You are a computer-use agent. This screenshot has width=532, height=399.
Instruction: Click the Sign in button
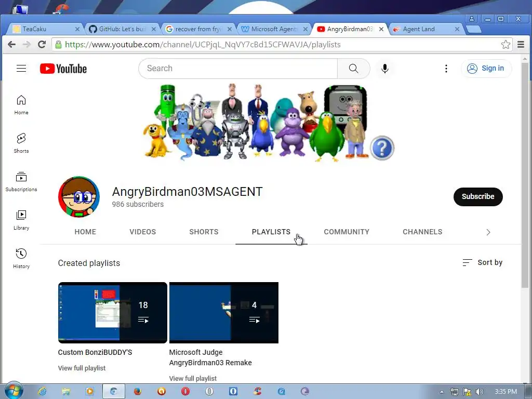pyautogui.click(x=486, y=69)
